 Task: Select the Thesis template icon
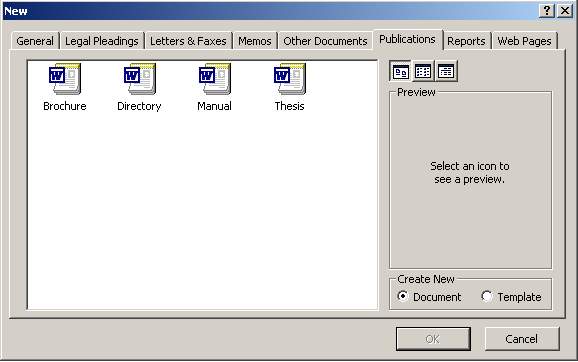[290, 79]
